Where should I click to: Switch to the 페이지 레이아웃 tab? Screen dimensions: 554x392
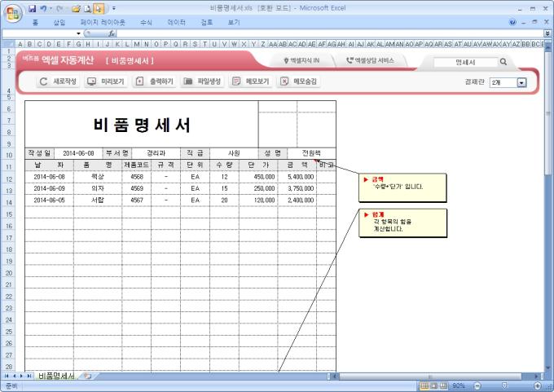[x=103, y=23]
